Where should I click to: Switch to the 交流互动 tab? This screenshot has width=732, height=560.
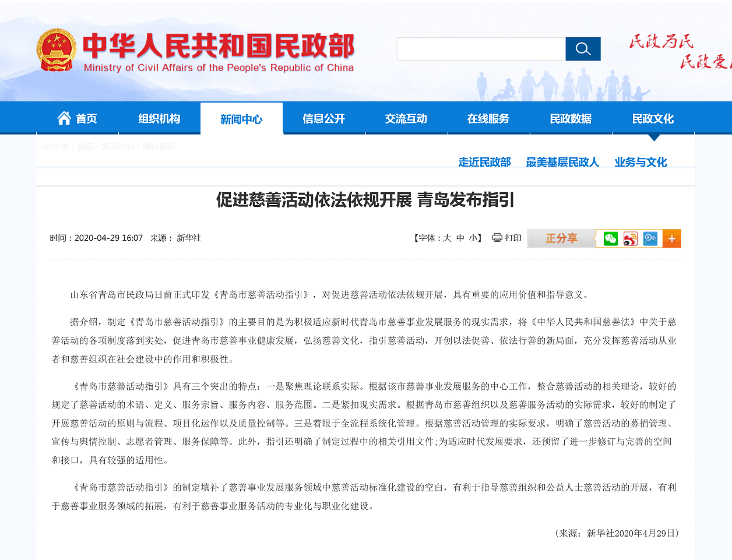tap(406, 119)
